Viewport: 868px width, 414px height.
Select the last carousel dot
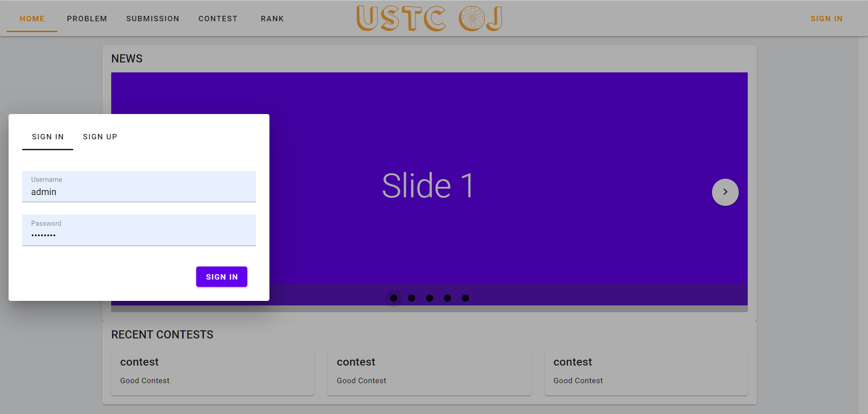pyautogui.click(x=466, y=298)
